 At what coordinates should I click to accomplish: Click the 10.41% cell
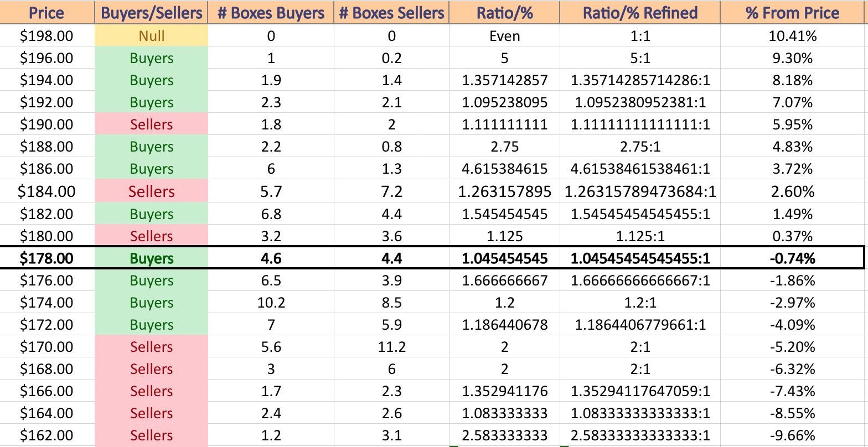(793, 36)
